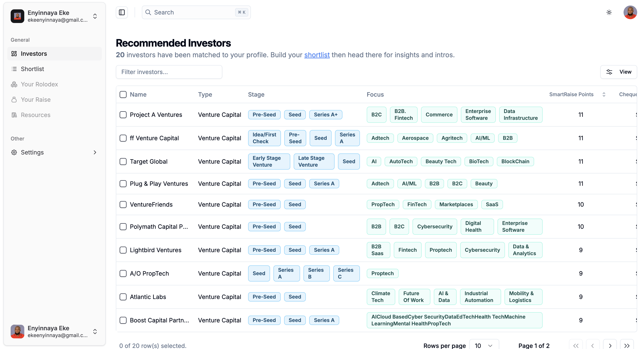Follow the shortlist hyperlink in subtitle
The height and width of the screenshot is (349, 644).
[317, 55]
